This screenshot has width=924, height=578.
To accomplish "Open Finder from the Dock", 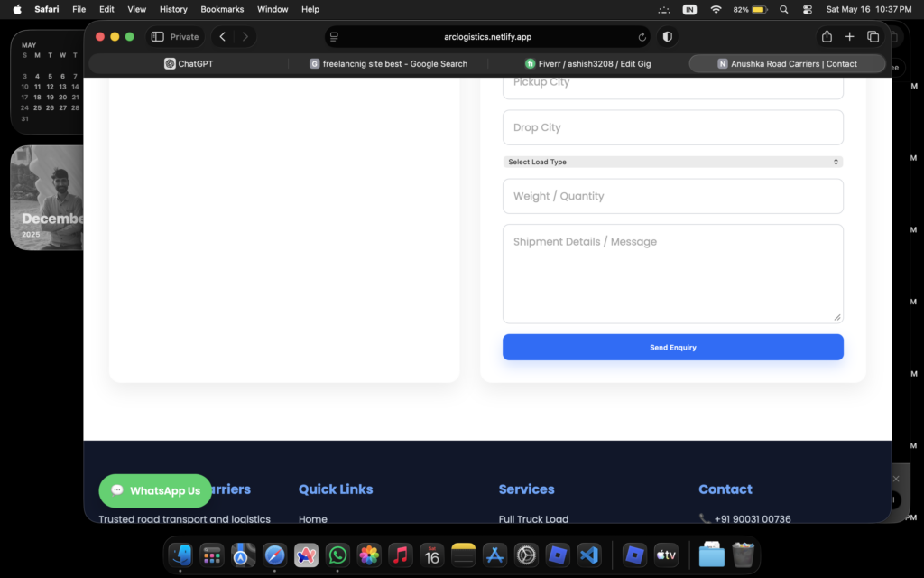I will [x=180, y=555].
